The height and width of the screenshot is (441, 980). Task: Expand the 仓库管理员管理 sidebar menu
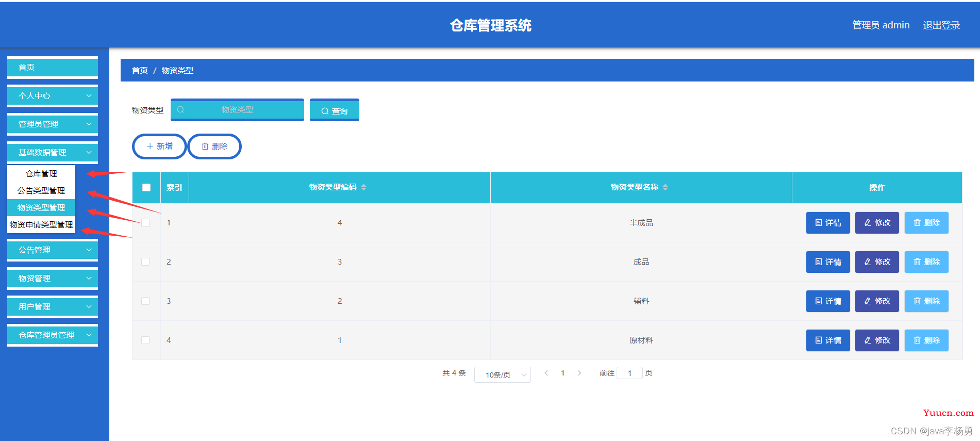click(53, 335)
